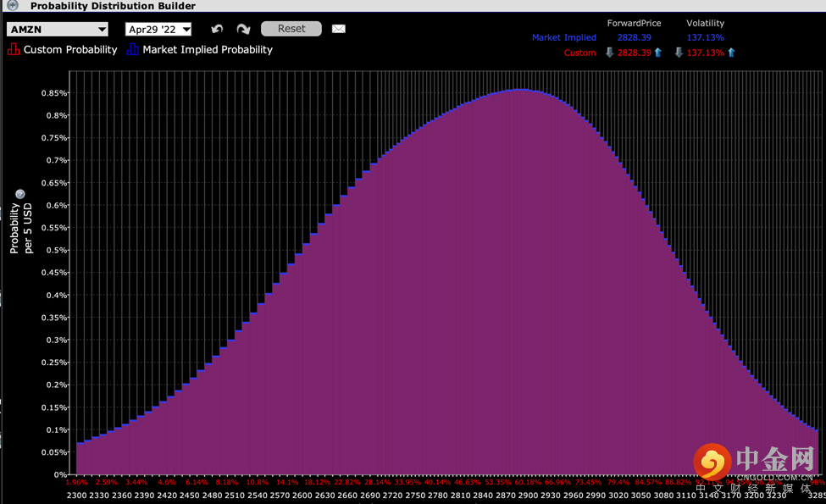The width and height of the screenshot is (826, 504).
Task: Click the custom volatility value 137.13%
Action: click(705, 53)
